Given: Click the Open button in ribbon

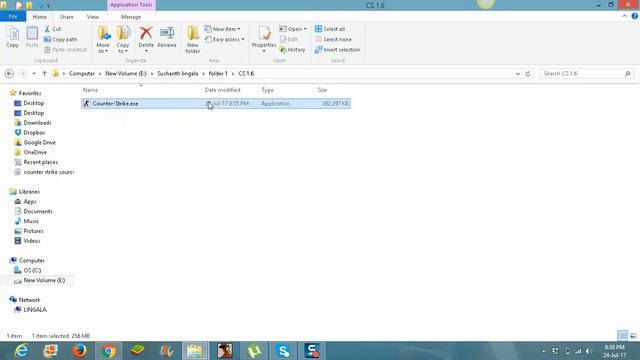Looking at the screenshot, I should tap(293, 29).
